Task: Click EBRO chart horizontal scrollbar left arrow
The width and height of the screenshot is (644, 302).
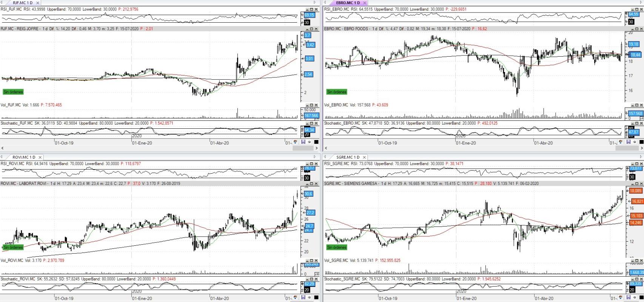Action: [326, 148]
